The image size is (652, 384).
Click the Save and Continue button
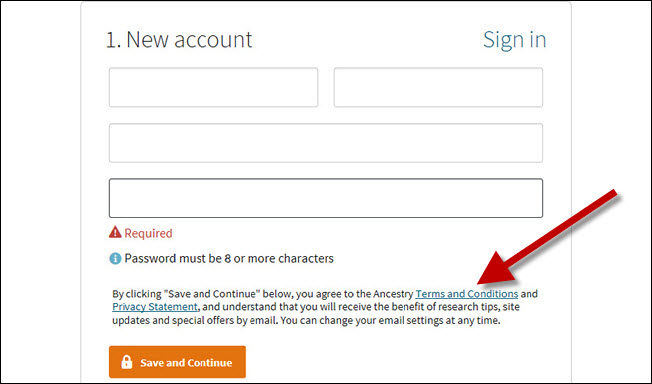[177, 362]
